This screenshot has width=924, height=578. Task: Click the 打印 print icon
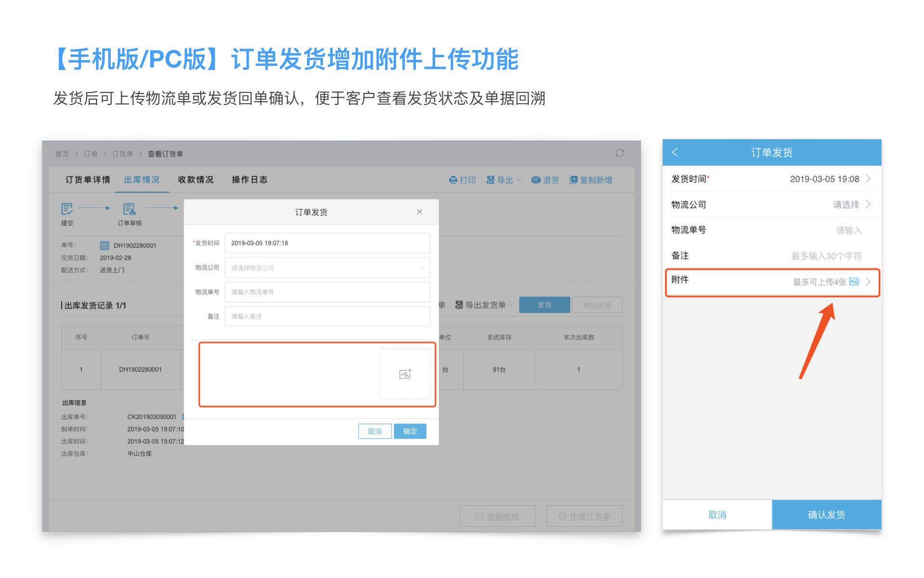coord(453,180)
